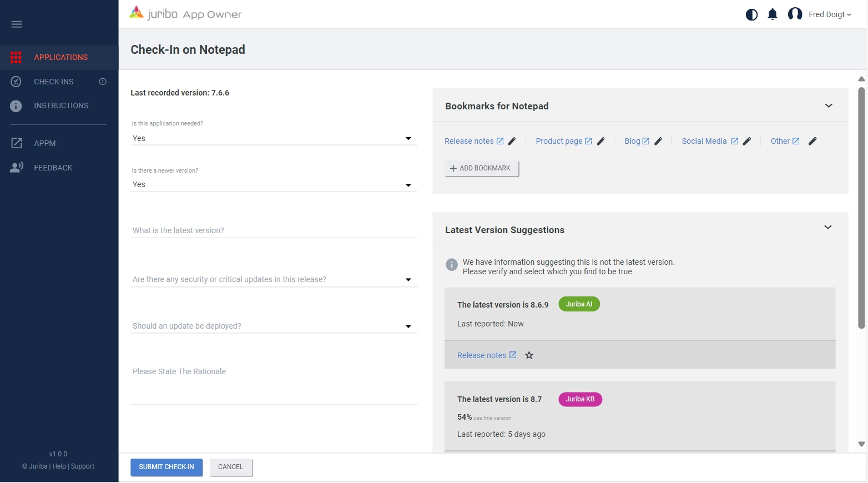Go to the Applications section
Image resolution: width=868 pixels, height=483 pixels.
pos(59,57)
